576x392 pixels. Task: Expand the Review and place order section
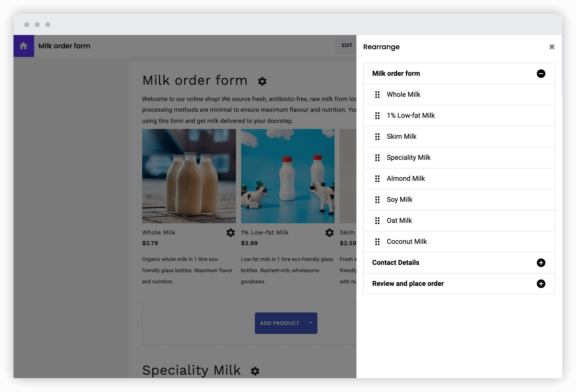tap(541, 284)
